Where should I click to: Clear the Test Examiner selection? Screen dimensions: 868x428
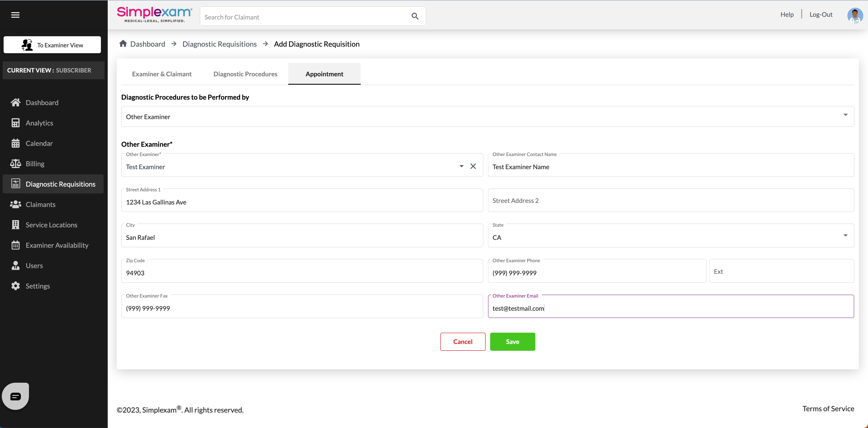(x=473, y=166)
